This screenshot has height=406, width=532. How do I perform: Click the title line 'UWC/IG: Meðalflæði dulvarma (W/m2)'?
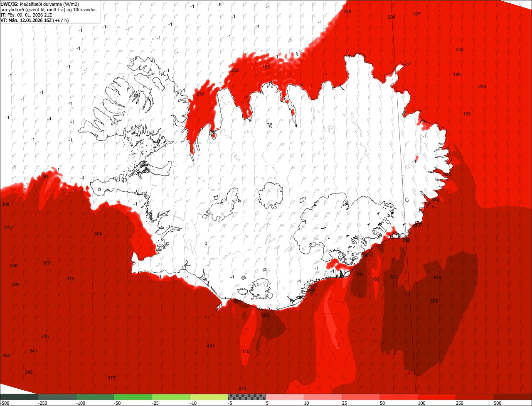(40, 4)
